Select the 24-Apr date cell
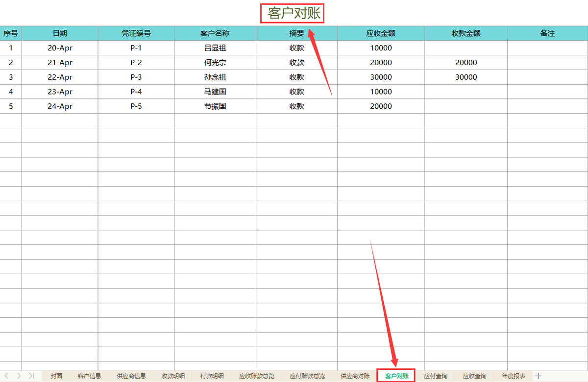Screen dimensions: 588x382 [60, 106]
